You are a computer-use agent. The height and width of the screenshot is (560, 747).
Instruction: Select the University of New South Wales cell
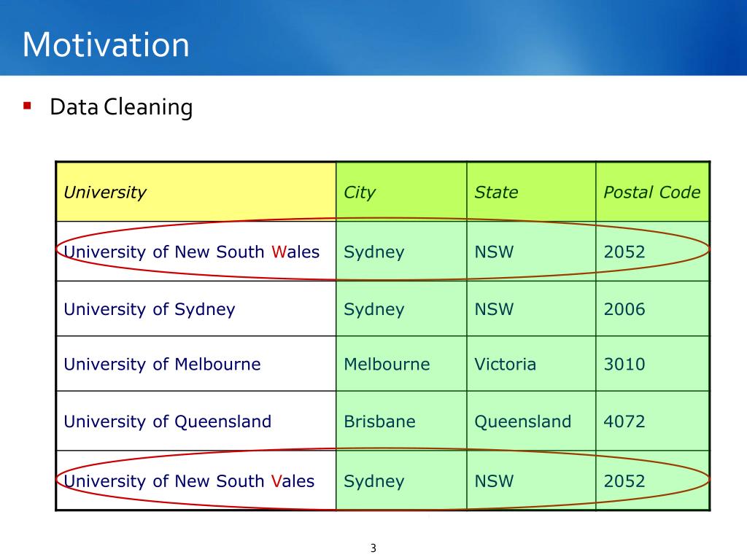point(196,251)
